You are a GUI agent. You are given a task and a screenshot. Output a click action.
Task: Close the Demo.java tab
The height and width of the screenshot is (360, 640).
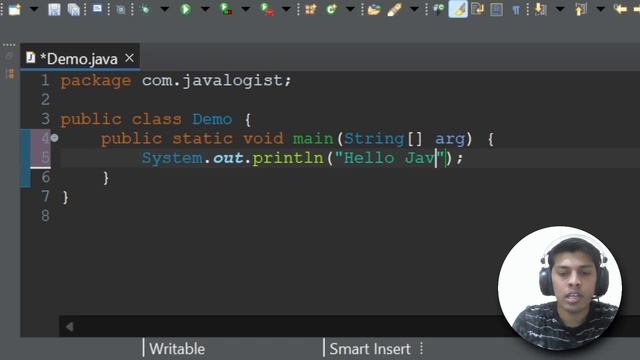[129, 58]
